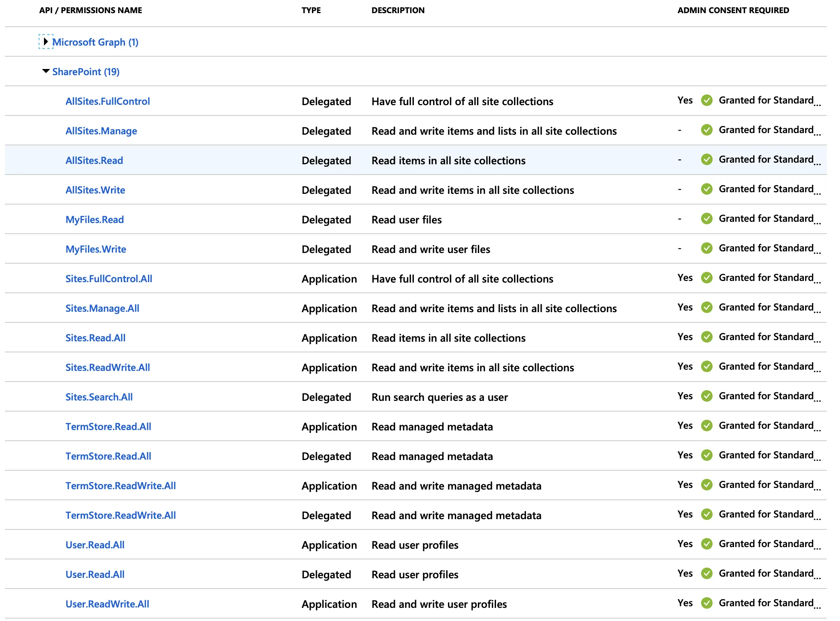Click granted status icon for Sites.Manage.All
Viewport: 840px width, 621px height.
(706, 307)
